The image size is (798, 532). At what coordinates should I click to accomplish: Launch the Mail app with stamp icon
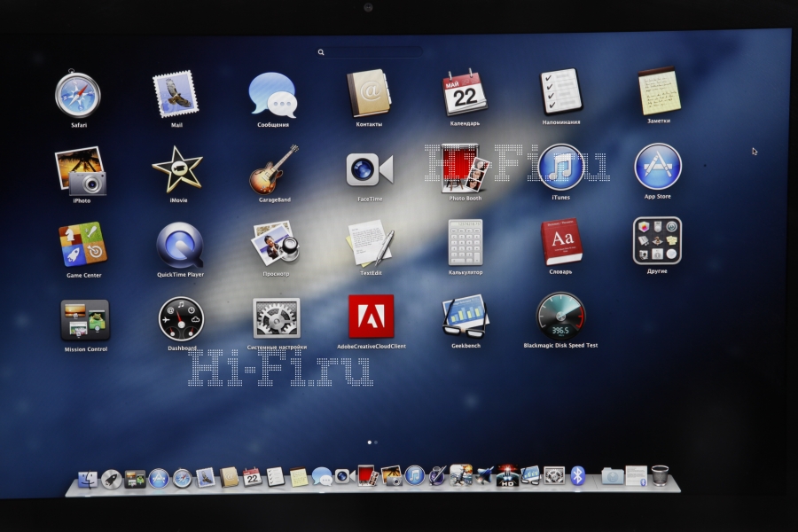point(176,94)
